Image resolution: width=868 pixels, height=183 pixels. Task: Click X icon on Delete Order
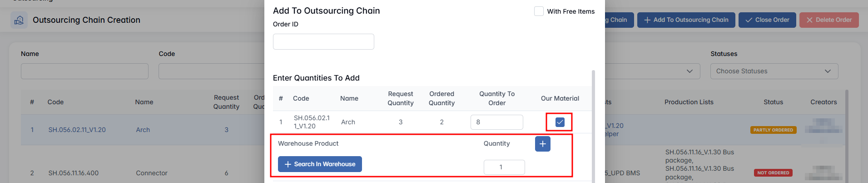pos(809,20)
